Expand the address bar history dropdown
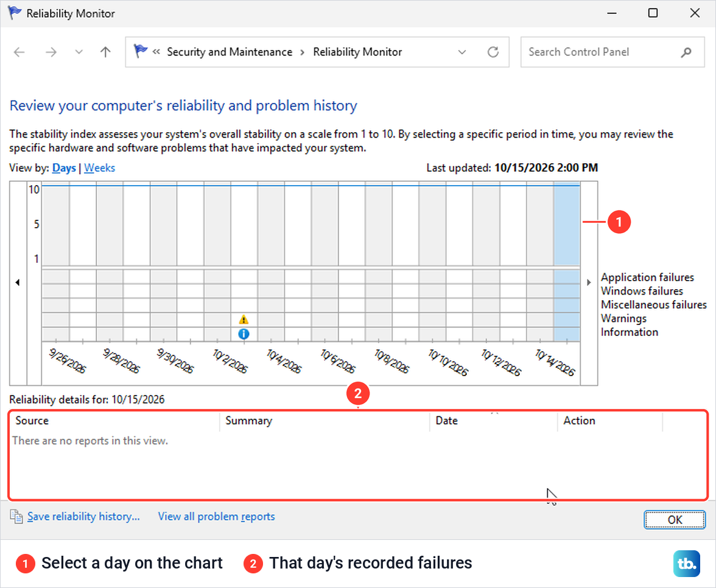The height and width of the screenshot is (588, 716). 462,52
